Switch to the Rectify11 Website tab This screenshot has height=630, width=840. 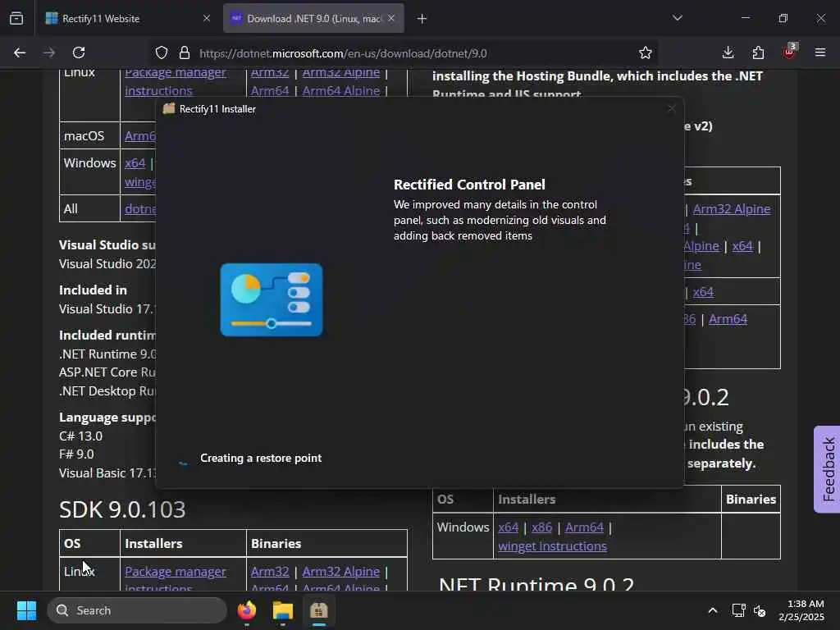click(127, 18)
